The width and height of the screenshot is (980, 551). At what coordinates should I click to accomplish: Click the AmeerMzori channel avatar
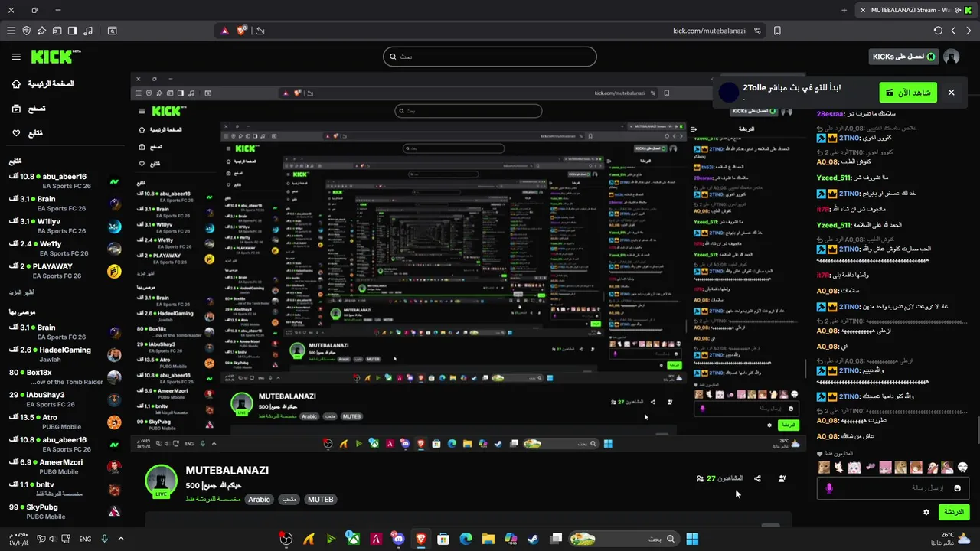(x=114, y=468)
